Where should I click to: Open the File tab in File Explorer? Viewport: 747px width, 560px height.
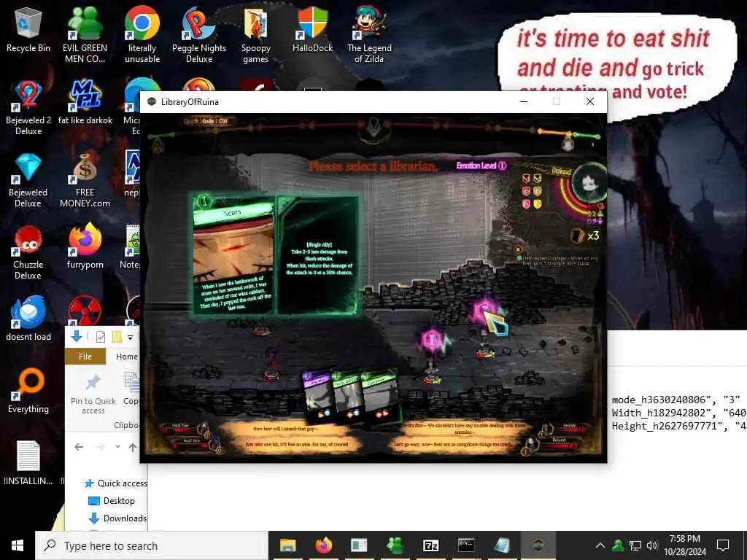tap(85, 356)
